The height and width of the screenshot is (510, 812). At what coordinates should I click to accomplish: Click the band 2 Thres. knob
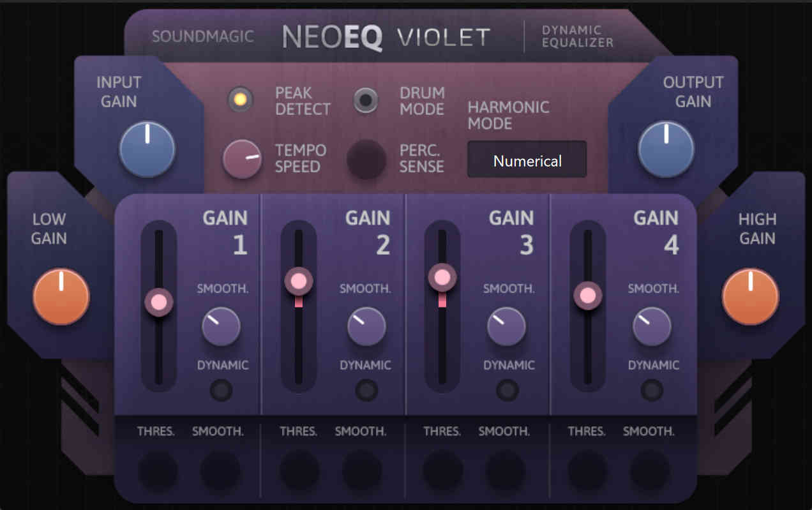tap(299, 471)
